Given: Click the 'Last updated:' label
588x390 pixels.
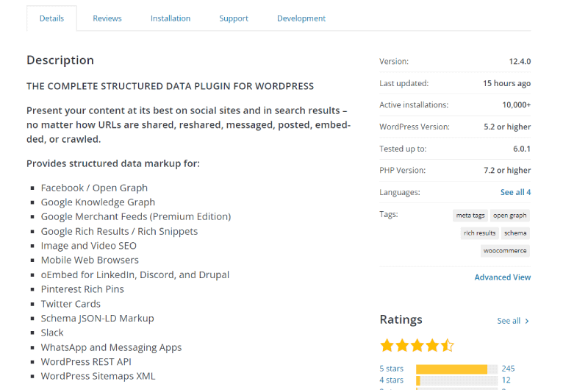Looking at the screenshot, I should pos(404,83).
